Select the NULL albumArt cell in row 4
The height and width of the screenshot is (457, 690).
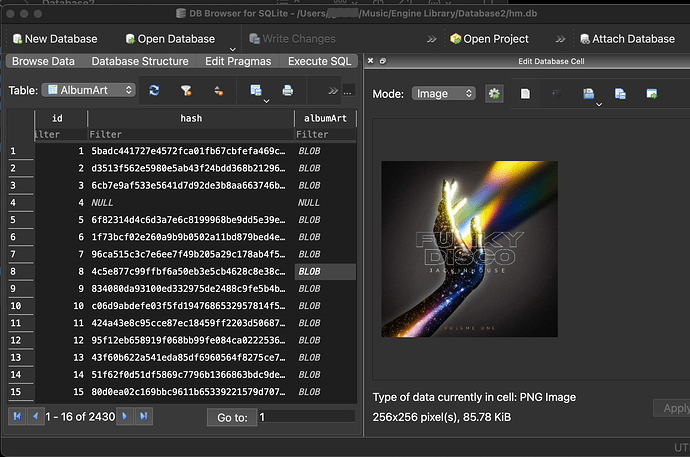tap(325, 202)
